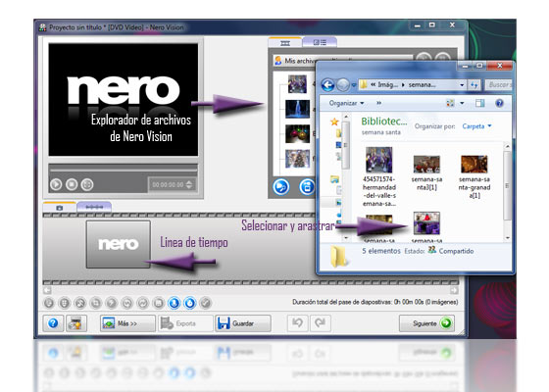Click the Bibliotec... library heading in Explorer
549x392 pixels.
coord(384,122)
